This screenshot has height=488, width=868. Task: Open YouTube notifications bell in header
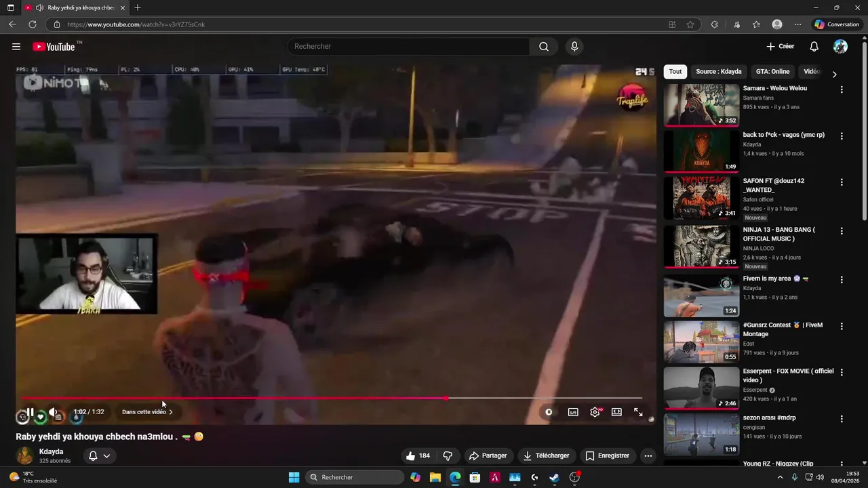(814, 46)
